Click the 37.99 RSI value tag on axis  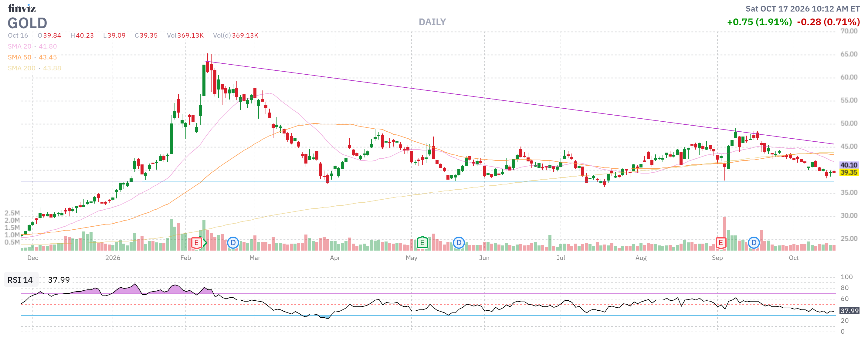[849, 311]
